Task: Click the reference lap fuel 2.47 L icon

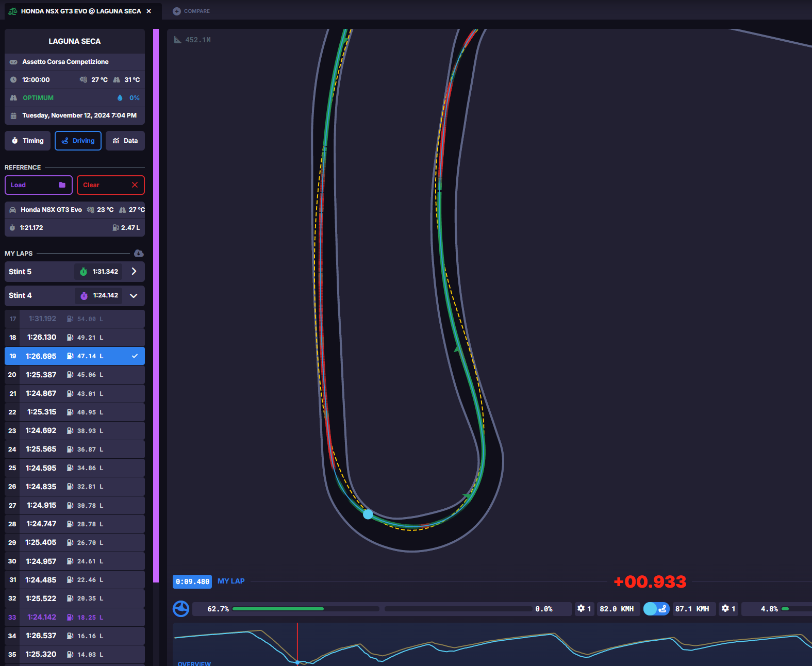Action: [x=115, y=228]
